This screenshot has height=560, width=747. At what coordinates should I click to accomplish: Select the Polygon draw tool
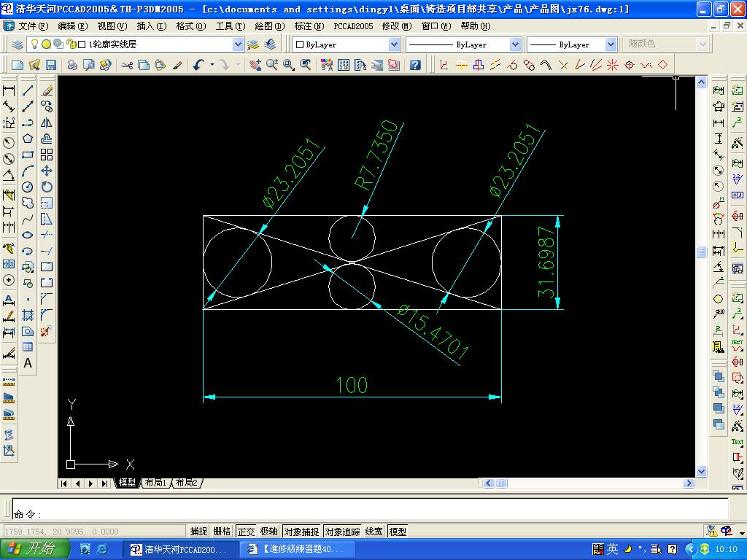coord(28,139)
